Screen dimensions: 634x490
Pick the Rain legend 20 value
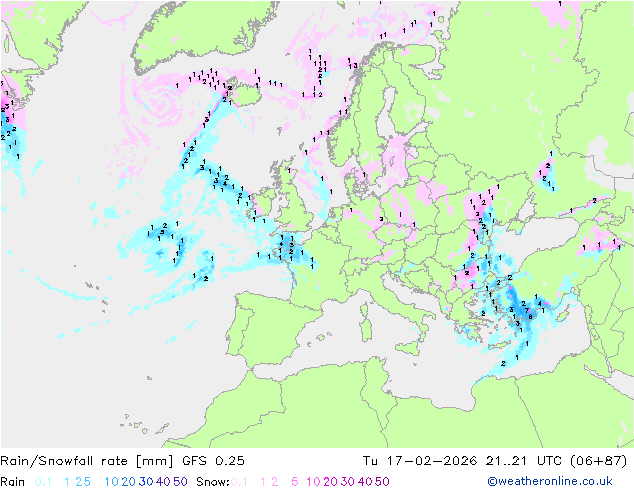(x=128, y=482)
